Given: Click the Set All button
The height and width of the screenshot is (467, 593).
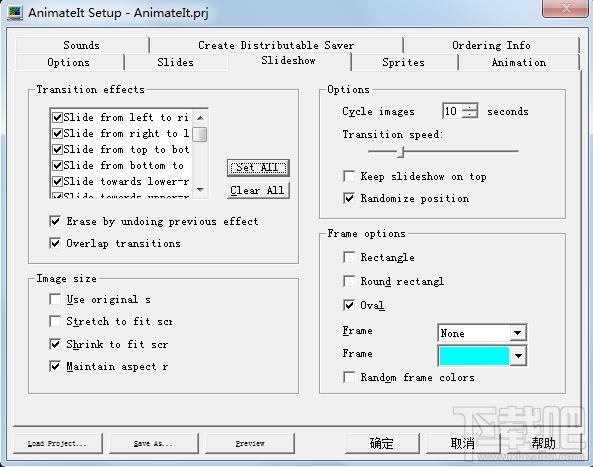Looking at the screenshot, I should click(258, 168).
